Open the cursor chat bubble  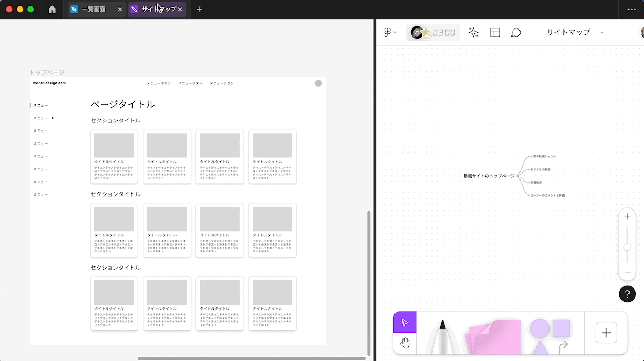point(516,32)
